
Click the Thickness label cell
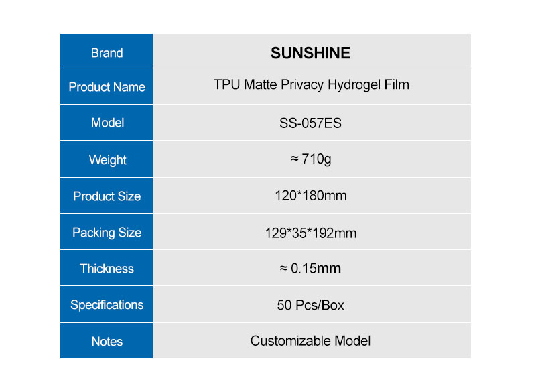click(107, 269)
